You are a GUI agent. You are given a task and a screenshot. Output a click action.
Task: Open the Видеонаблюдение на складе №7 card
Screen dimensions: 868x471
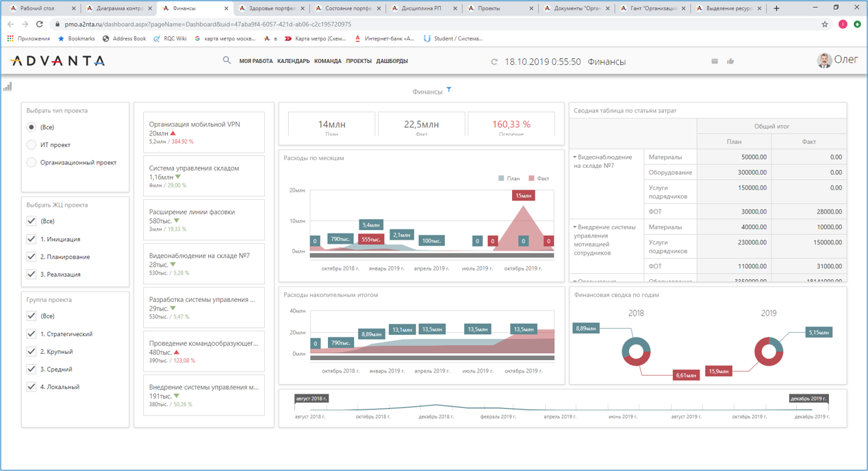coord(204,264)
